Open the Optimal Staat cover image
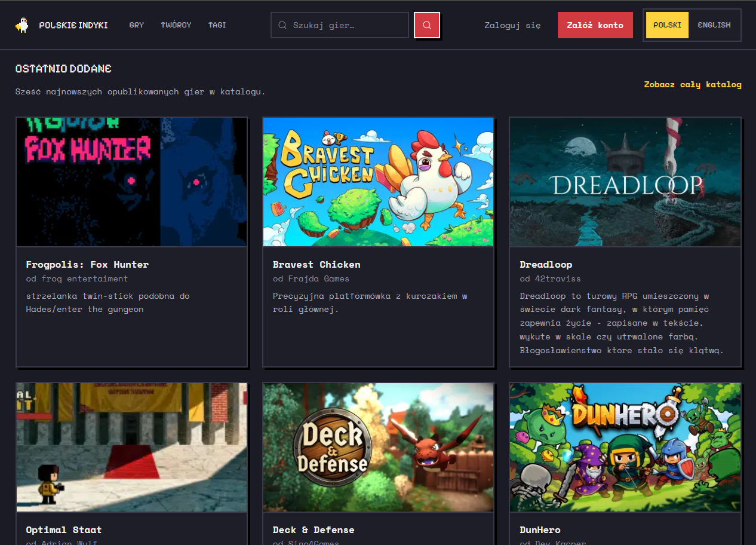Viewport: 756px width, 545px height. pyautogui.click(x=132, y=447)
